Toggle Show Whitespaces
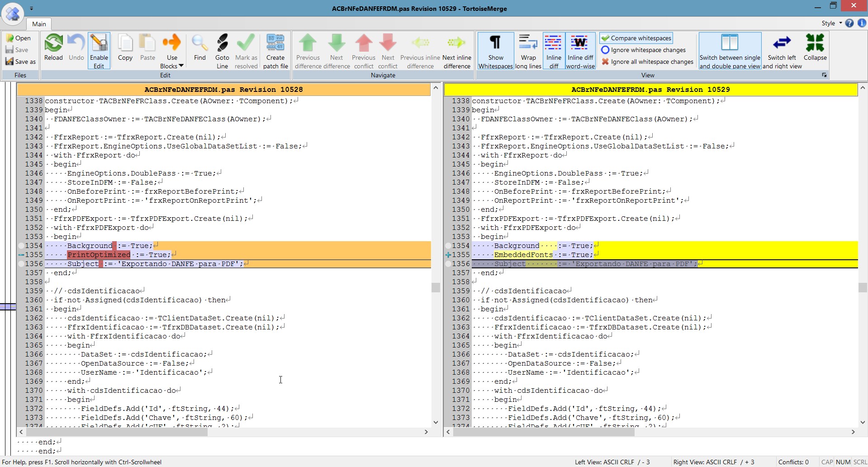Viewport: 868px width, 467px height. click(x=496, y=51)
